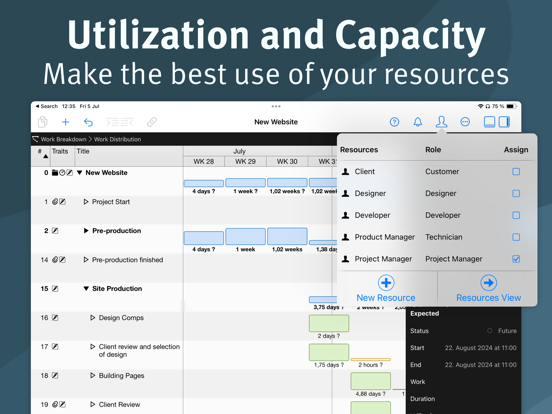Select the Product Manager resource name
552x414 pixels.
point(384,237)
